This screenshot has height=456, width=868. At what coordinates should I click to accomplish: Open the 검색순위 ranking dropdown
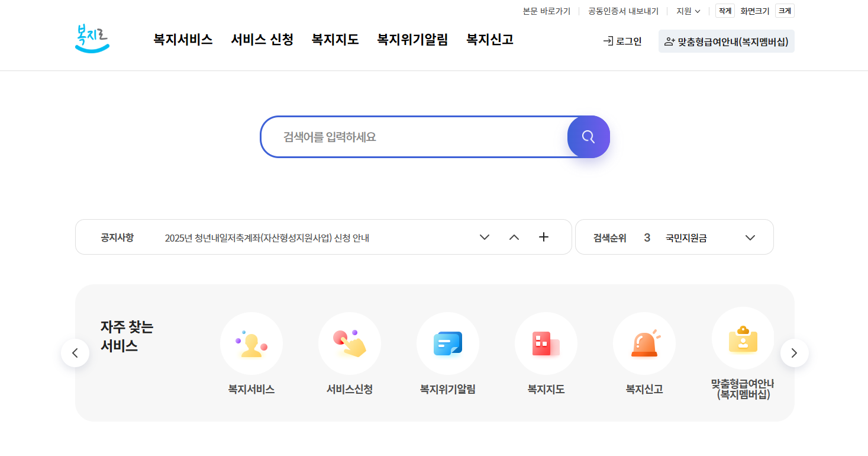tap(750, 237)
